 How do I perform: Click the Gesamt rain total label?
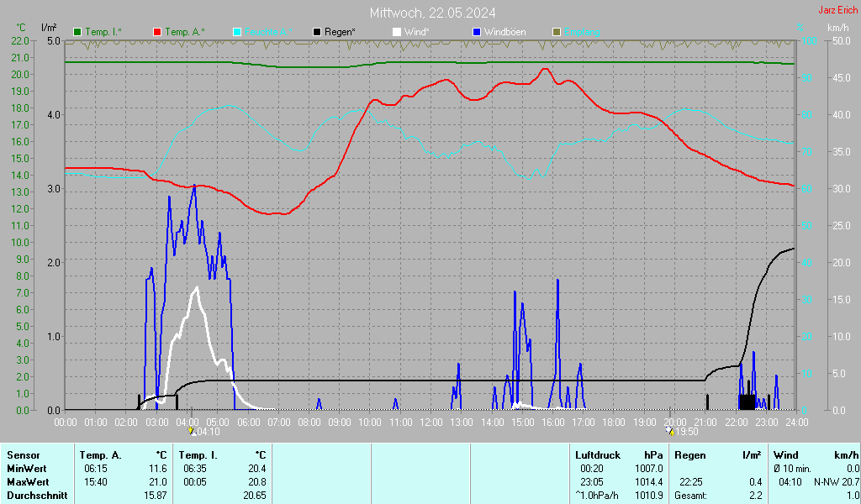click(x=691, y=496)
